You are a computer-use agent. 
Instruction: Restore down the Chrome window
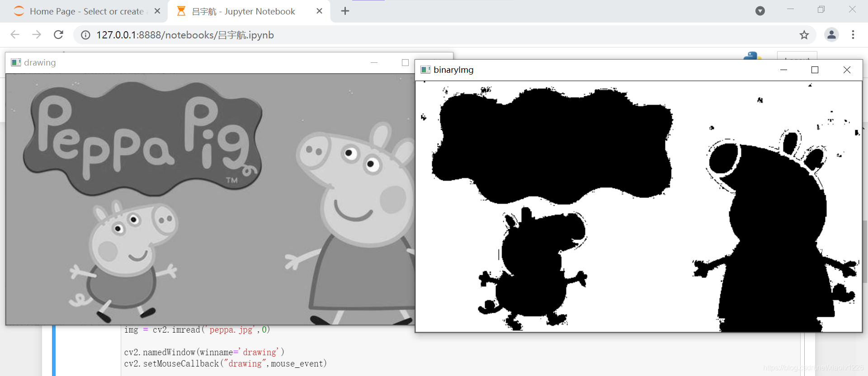(821, 9)
